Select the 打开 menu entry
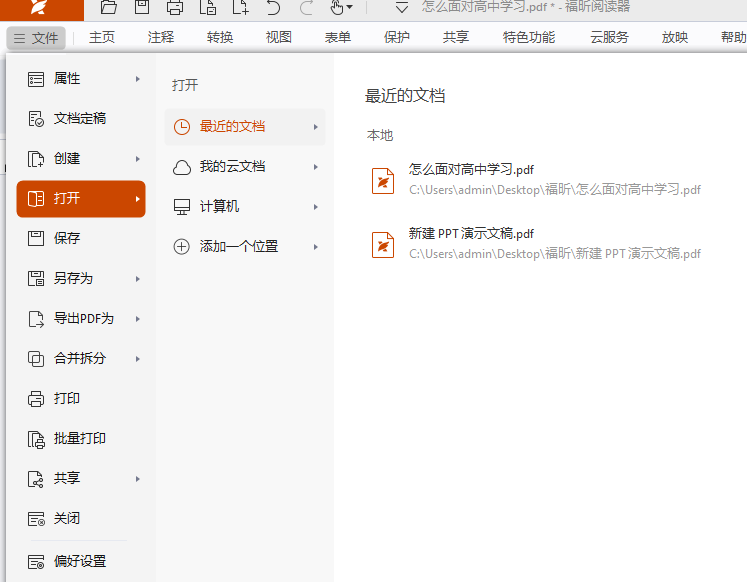Viewport: 747px width, 582px height. pos(81,199)
